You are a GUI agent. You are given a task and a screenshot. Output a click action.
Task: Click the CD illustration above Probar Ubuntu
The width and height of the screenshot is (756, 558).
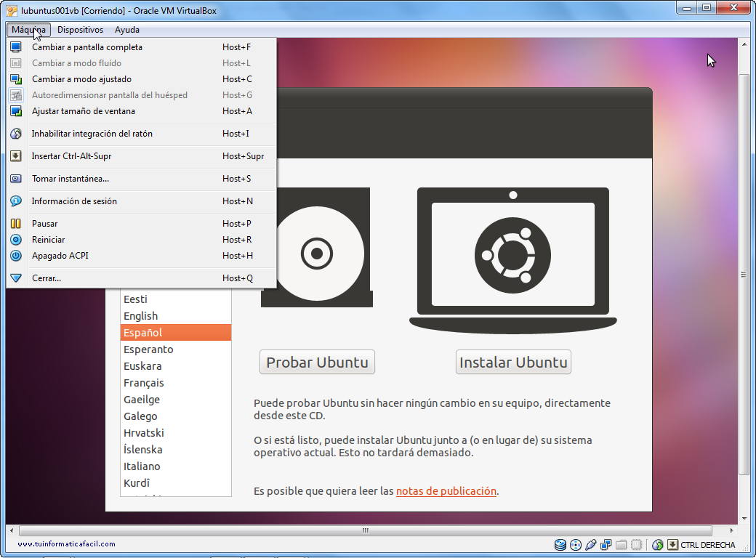(317, 247)
